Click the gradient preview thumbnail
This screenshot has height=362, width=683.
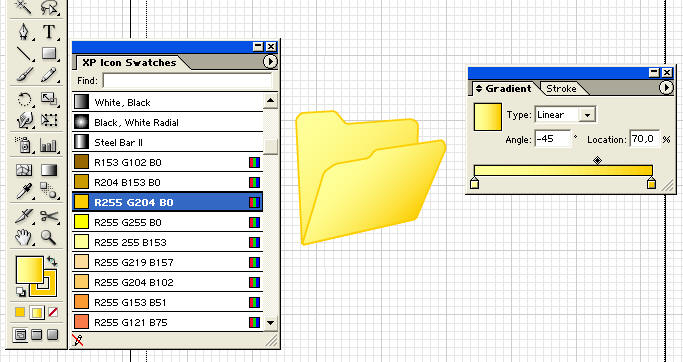(488, 117)
